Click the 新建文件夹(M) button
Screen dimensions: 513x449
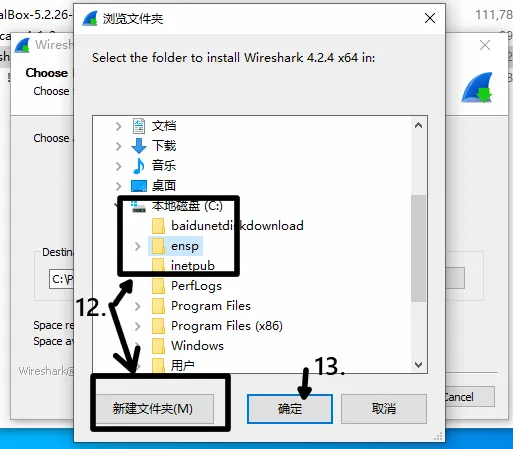click(x=155, y=409)
